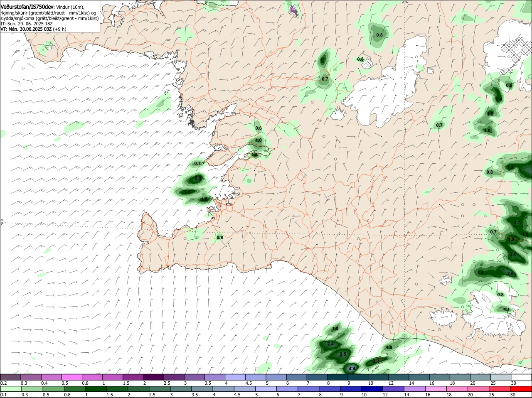This screenshot has width=532, height=398.
Task: Click the precipitation value 1.6 over the bay
Action: point(188,192)
